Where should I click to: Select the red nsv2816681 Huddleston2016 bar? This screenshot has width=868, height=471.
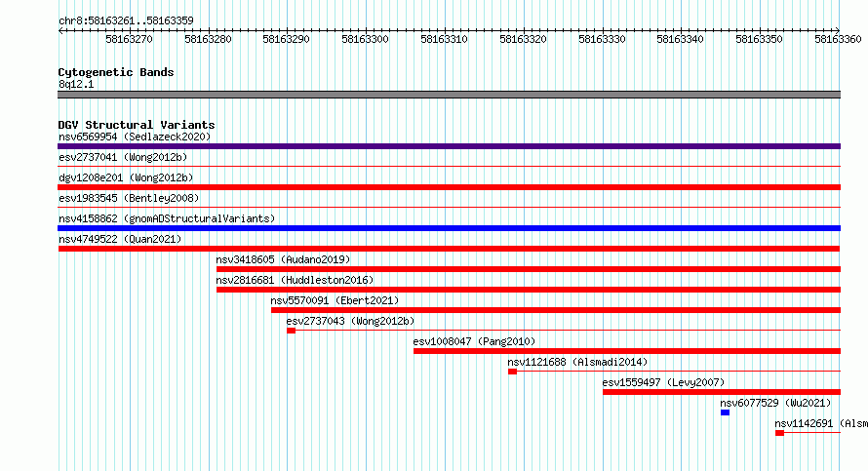click(x=529, y=290)
